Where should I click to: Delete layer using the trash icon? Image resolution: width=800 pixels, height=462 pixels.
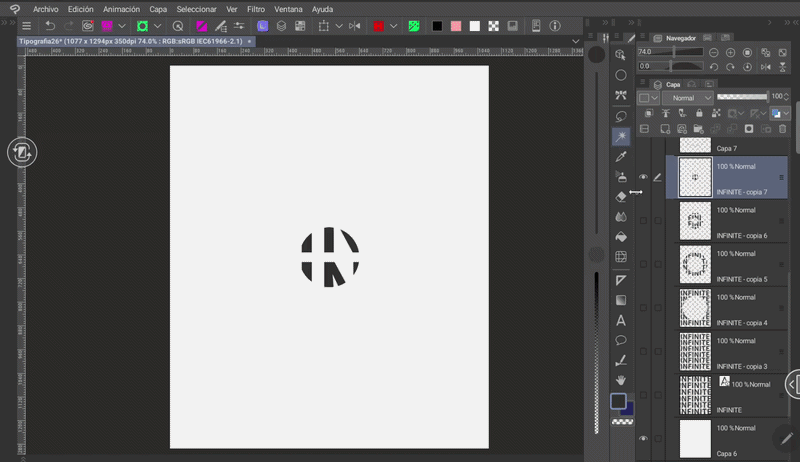[x=782, y=130]
